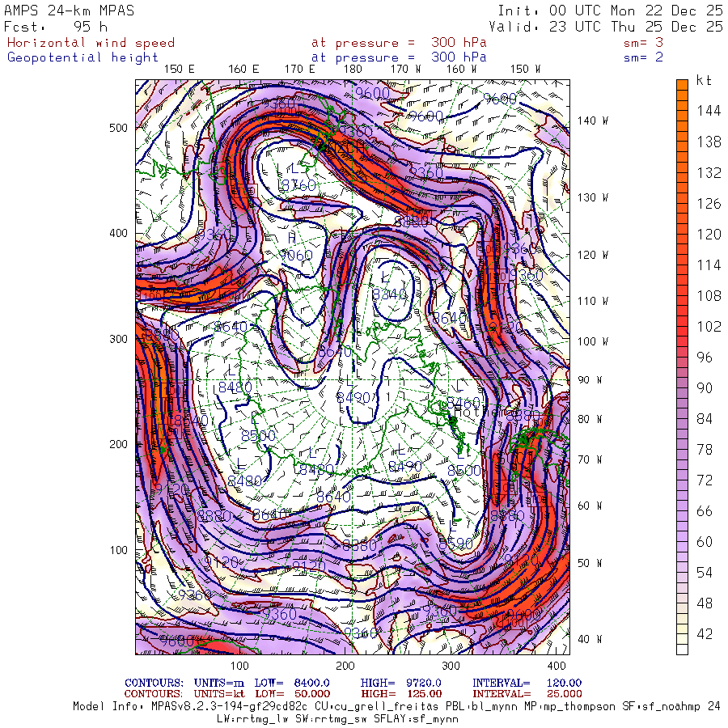728x728 pixels.
Task: Click the blue 'UNITS=m' contour legend text
Action: (218, 683)
